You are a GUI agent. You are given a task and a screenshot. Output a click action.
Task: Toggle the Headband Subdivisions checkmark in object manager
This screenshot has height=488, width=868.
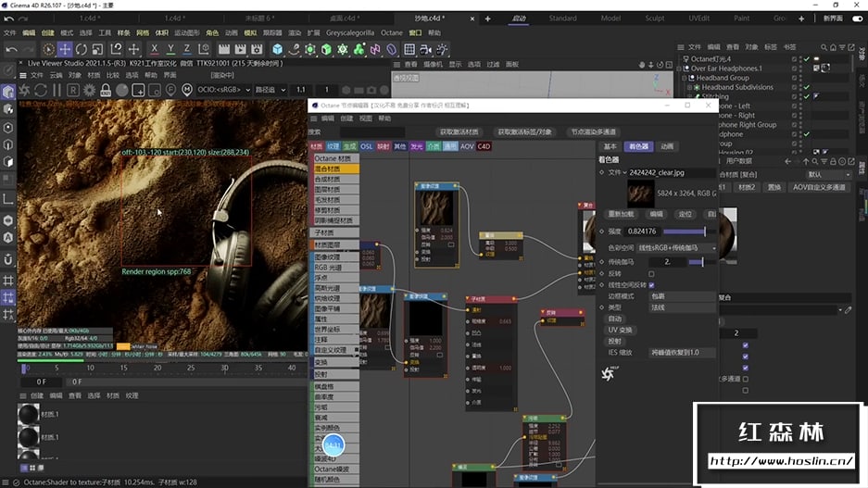click(807, 87)
